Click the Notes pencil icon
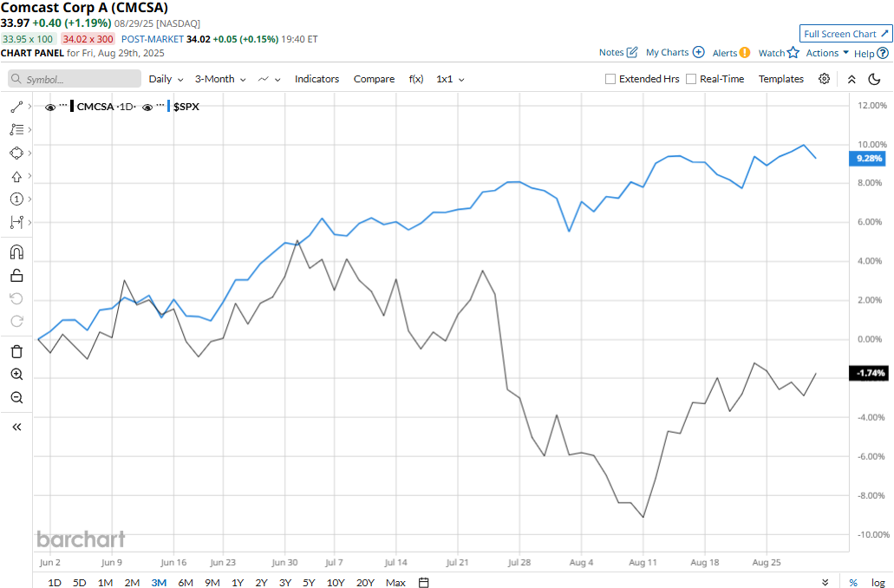The width and height of the screenshot is (894, 588). (632, 53)
